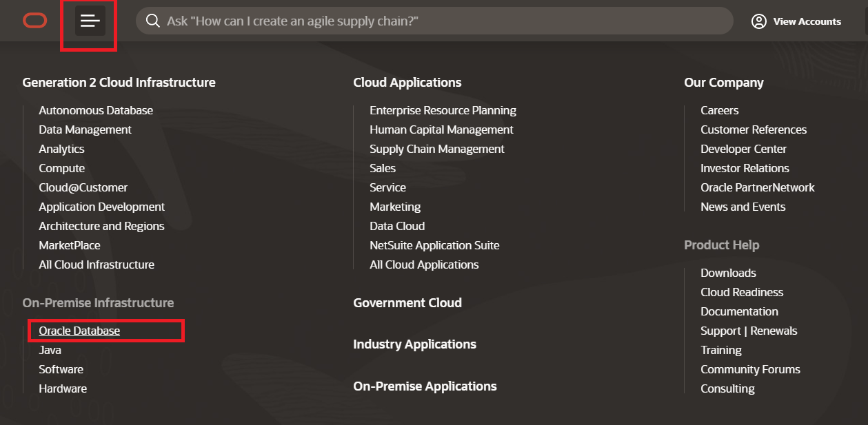Focus the Ask search input field
The height and width of the screenshot is (425, 868).
click(x=434, y=21)
